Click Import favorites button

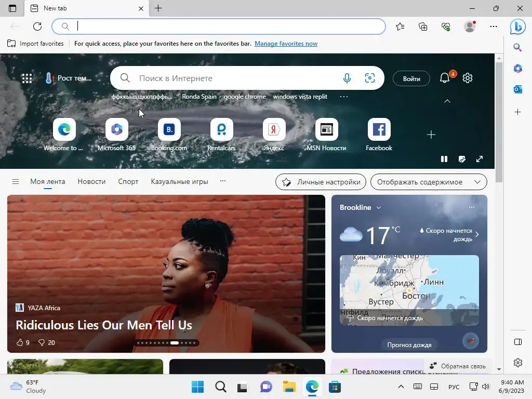click(x=35, y=44)
